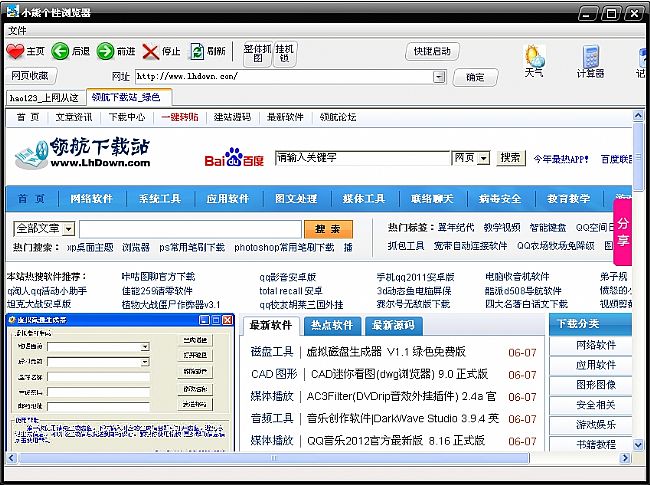The width and height of the screenshot is (650, 485).
Task: Open the 网页 search type dropdown
Action: pos(483,158)
